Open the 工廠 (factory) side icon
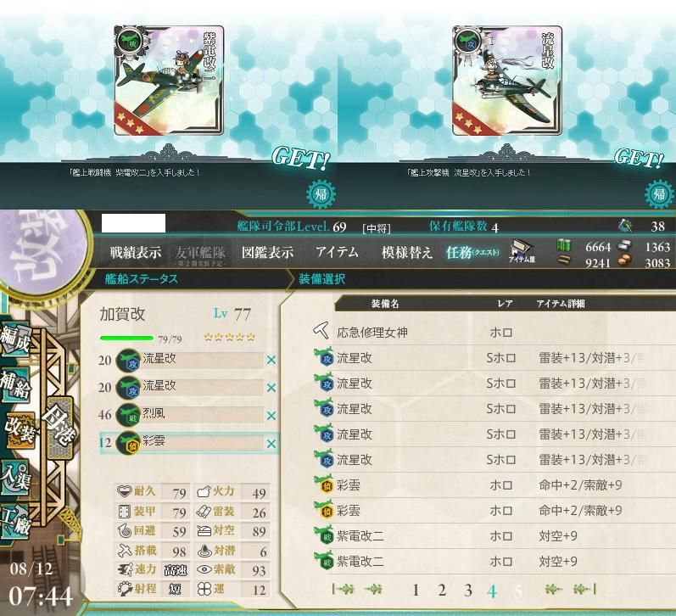The image size is (676, 616). click(x=15, y=520)
